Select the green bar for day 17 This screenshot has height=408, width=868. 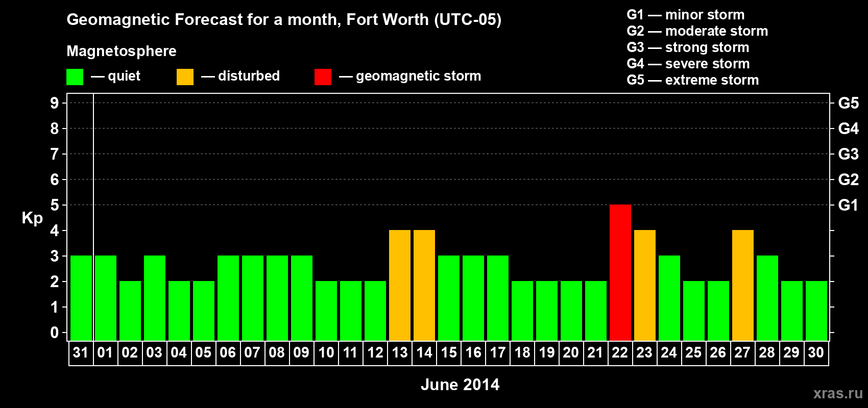pyautogui.click(x=498, y=298)
